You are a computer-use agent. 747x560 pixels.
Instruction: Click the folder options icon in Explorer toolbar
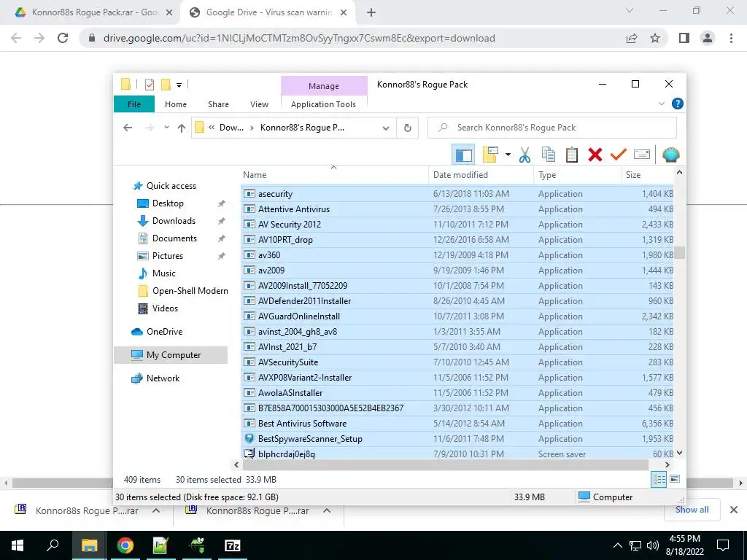490,155
